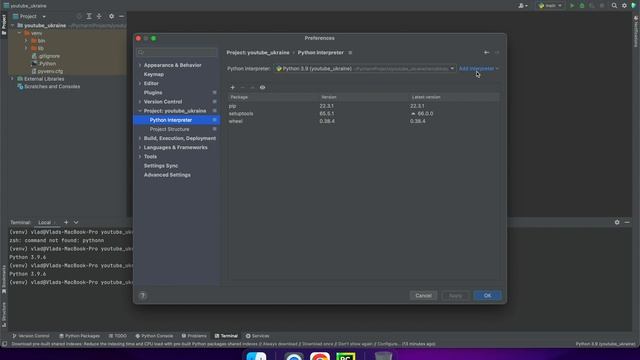Open the Python Console tool tab
Image resolution: width=640 pixels, height=360 pixels.
click(x=154, y=336)
